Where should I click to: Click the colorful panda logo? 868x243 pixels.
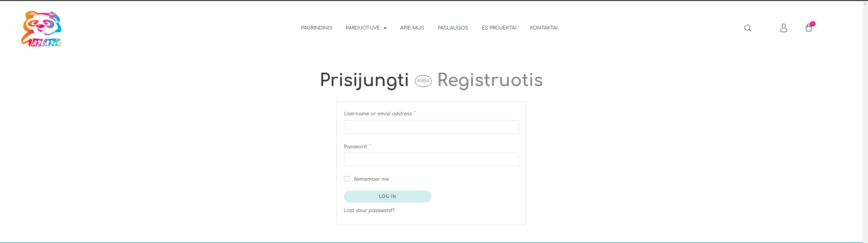41,29
